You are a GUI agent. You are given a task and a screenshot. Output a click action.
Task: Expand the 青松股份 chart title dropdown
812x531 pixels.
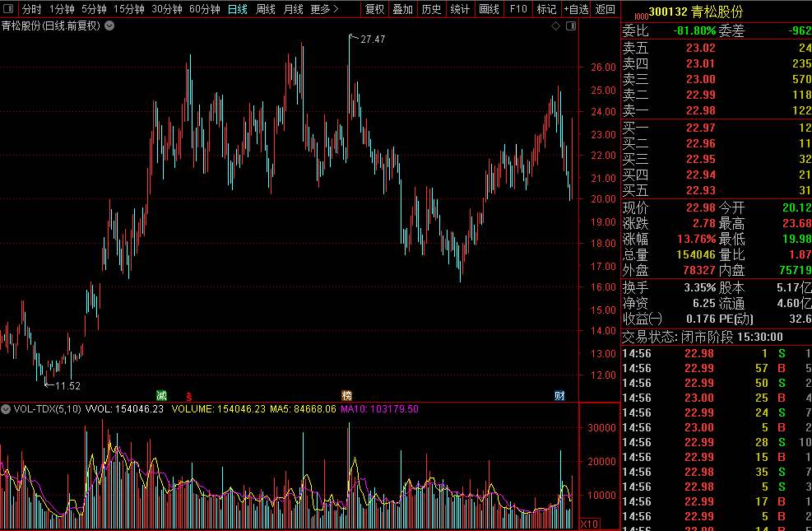(x=110, y=26)
